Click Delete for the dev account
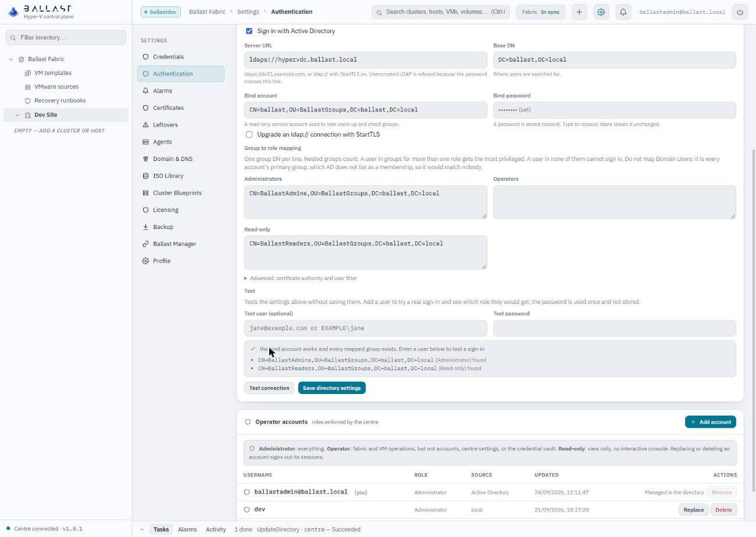This screenshot has height=537, width=756. click(x=723, y=510)
